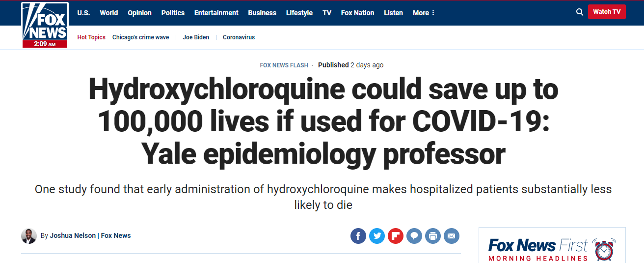The image size is (644, 263).
Task: Open the comments bubble icon
Action: (414, 236)
